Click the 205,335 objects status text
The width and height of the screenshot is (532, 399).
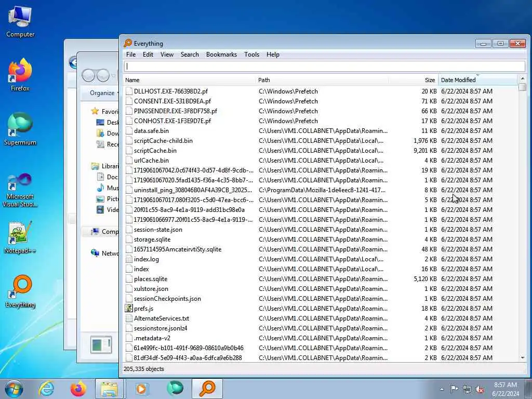tap(144, 369)
